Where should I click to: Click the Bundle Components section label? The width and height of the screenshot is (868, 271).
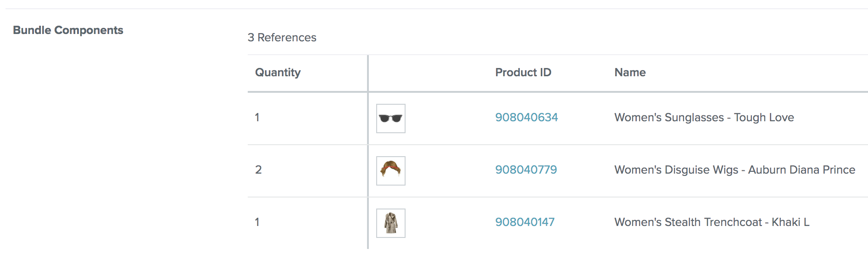68,30
